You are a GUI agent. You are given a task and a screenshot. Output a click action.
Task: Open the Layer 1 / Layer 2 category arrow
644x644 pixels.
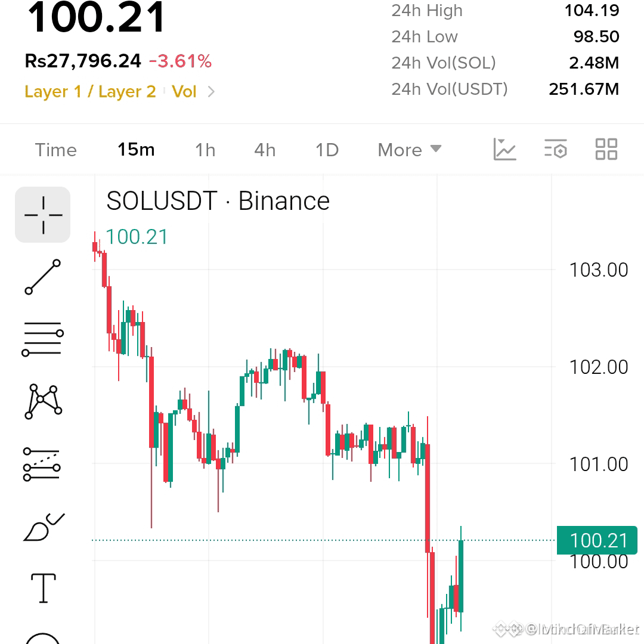[x=211, y=92]
